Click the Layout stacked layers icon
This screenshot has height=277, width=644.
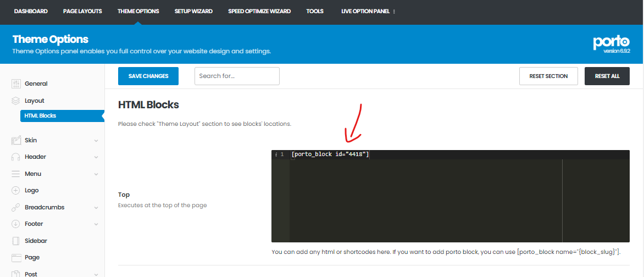16,101
